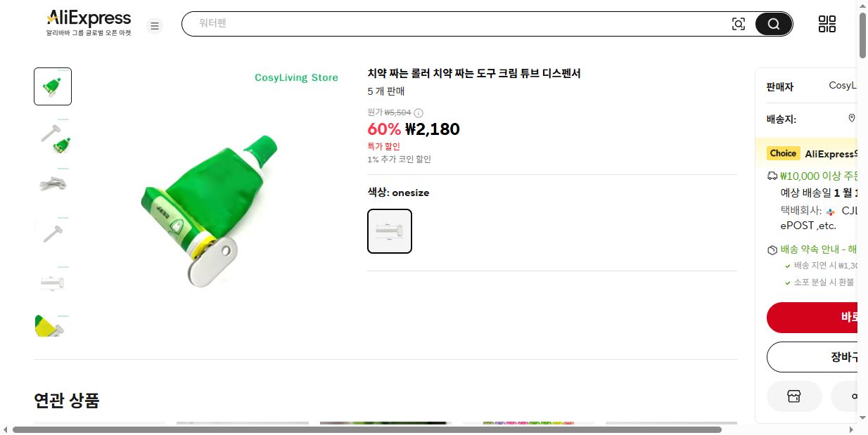
Task: Click the image search camera icon
Action: coord(739,23)
